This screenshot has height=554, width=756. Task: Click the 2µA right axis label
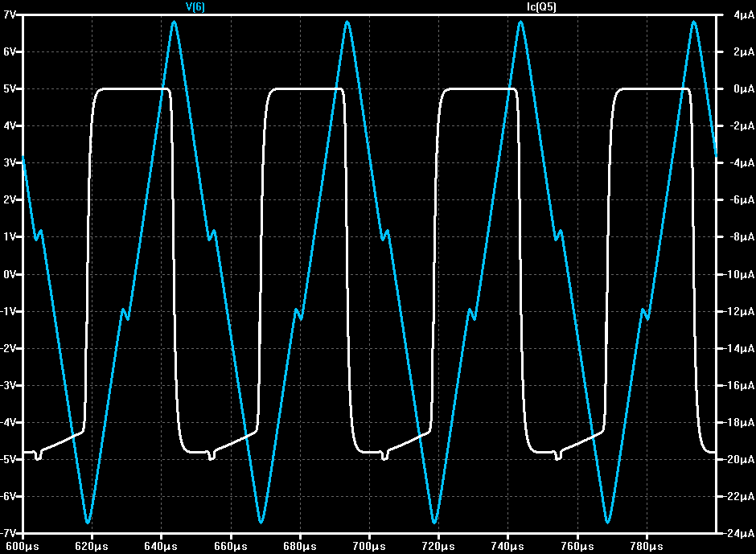744,51
